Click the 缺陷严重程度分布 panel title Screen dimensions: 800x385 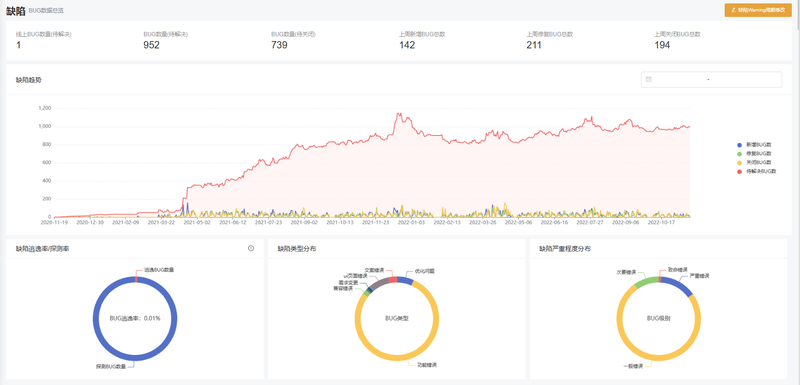(x=565, y=249)
